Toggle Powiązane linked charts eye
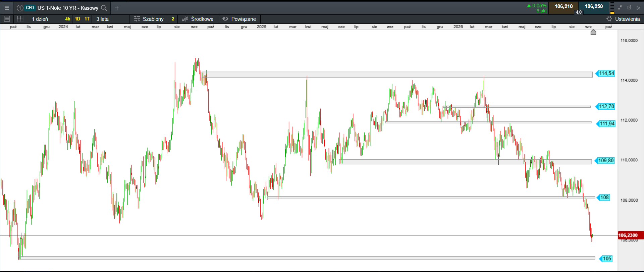 click(239, 19)
